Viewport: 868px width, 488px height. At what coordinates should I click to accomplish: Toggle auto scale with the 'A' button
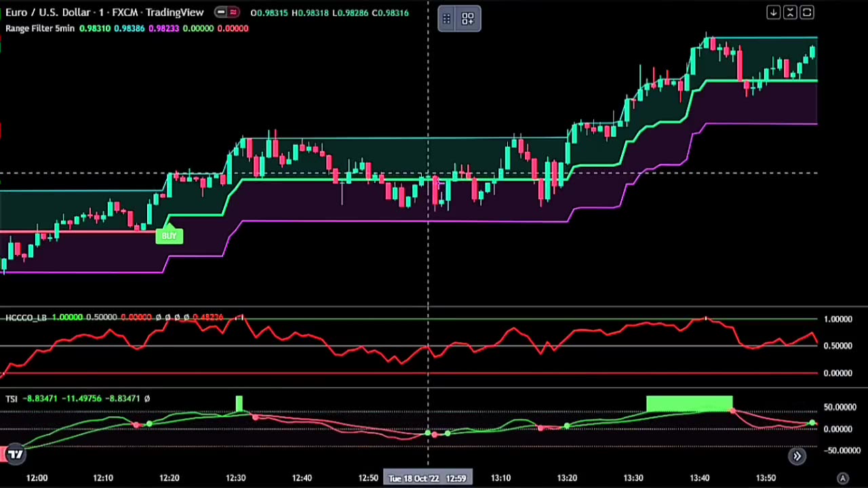(x=843, y=479)
